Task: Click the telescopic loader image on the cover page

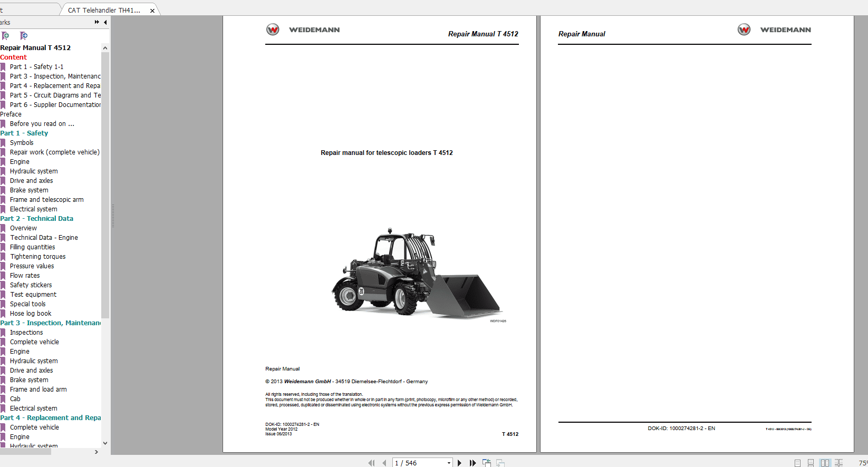Action: click(x=417, y=273)
